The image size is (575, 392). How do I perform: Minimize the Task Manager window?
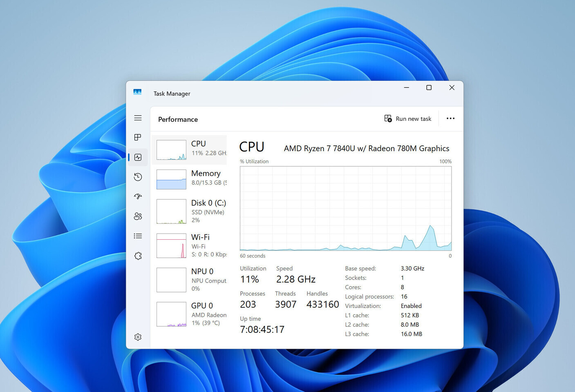pos(407,87)
